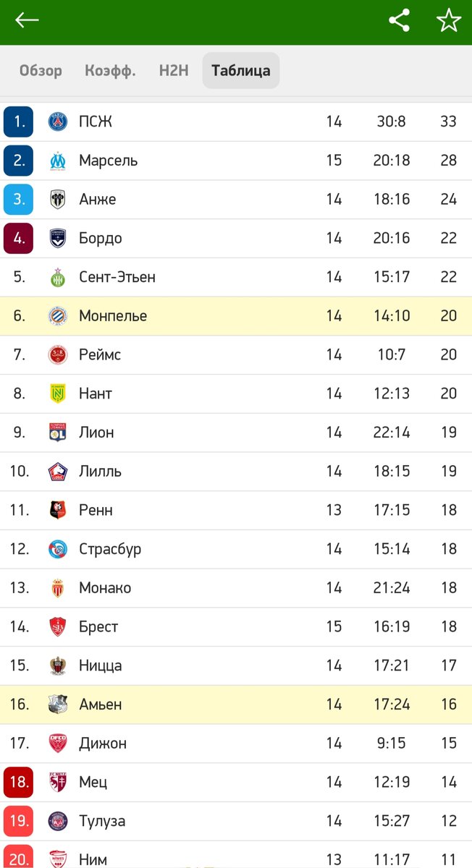472x868 pixels.
Task: Select the Лилль team name
Action: coord(100,472)
